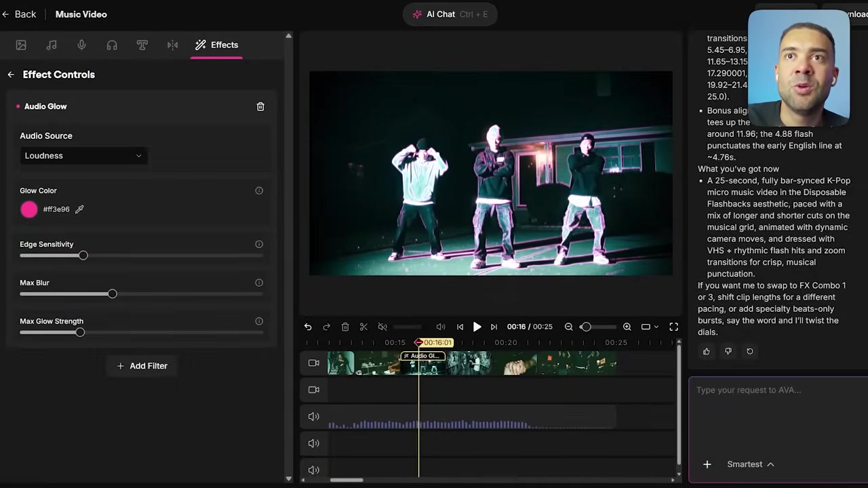
Task: Enter fullscreen preview
Action: [674, 327]
